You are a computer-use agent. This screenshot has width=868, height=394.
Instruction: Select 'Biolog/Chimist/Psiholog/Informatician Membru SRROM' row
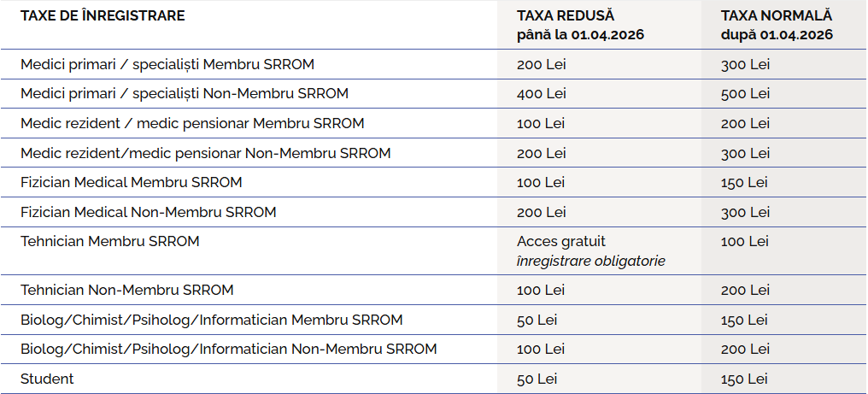(x=211, y=320)
